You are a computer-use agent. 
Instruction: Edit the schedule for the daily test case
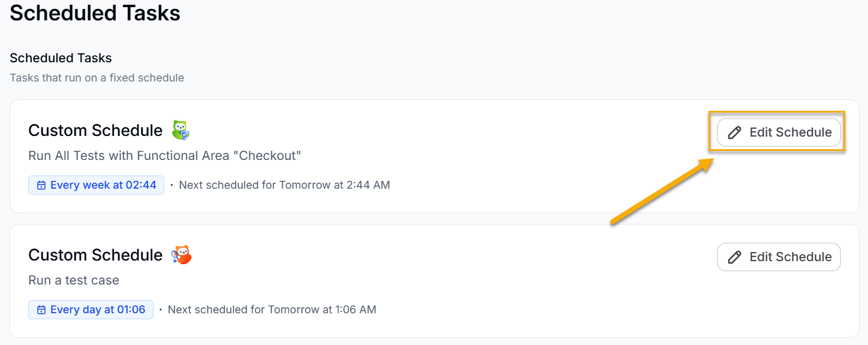778,256
